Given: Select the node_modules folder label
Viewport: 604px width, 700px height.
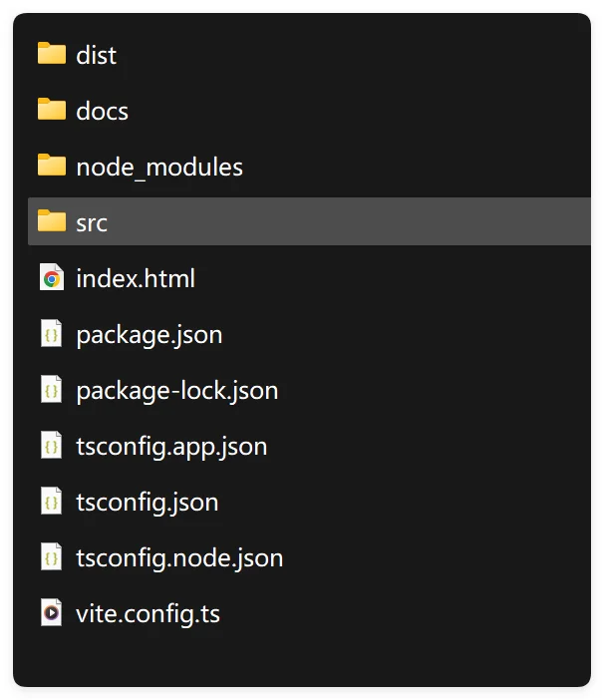Looking at the screenshot, I should [x=159, y=167].
